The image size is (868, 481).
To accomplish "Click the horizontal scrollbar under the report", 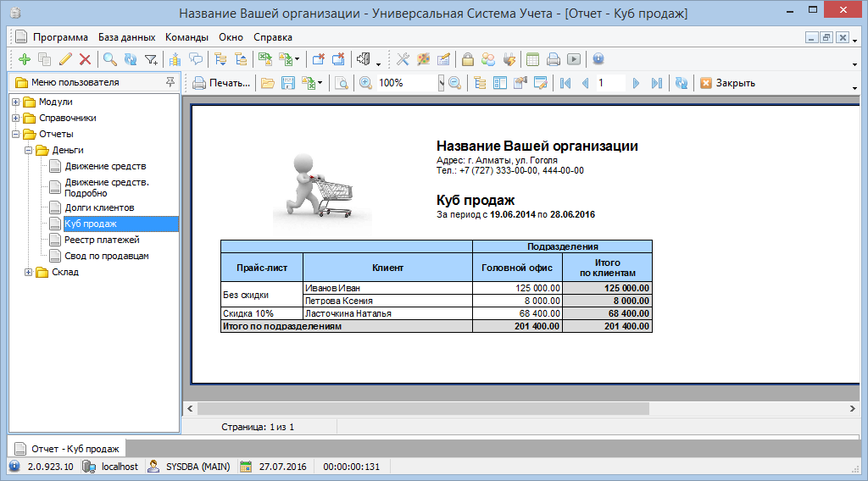I will point(424,408).
